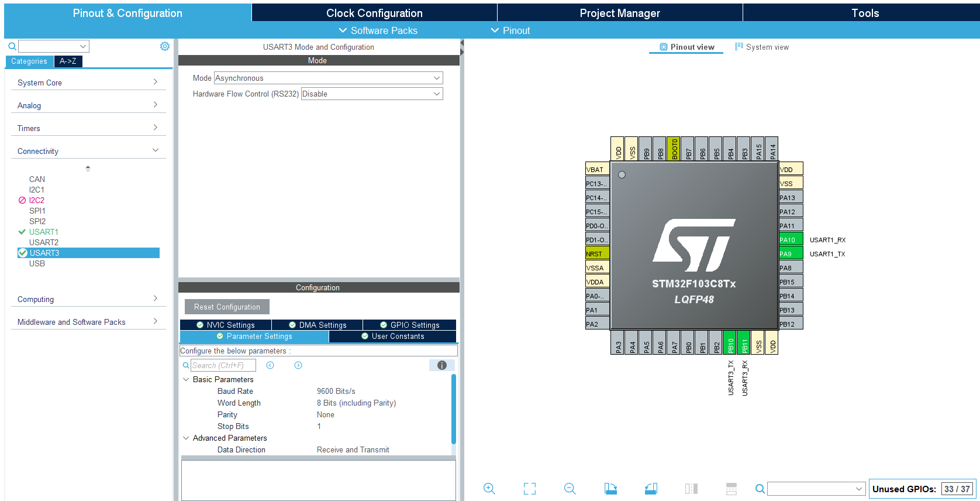This screenshot has height=501, width=980.
Task: Click the Data Direction value Receive and Transmit
Action: (353, 449)
